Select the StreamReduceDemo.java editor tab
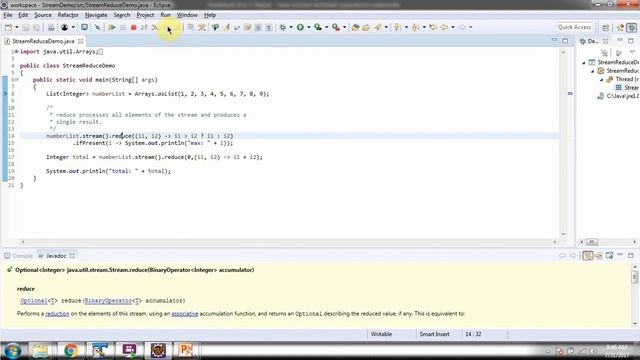The height and width of the screenshot is (360, 640). click(43, 41)
